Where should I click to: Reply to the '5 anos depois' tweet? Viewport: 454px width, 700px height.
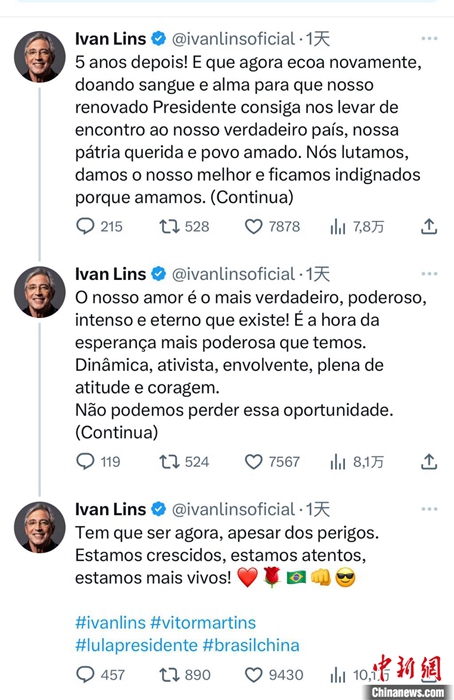85,226
